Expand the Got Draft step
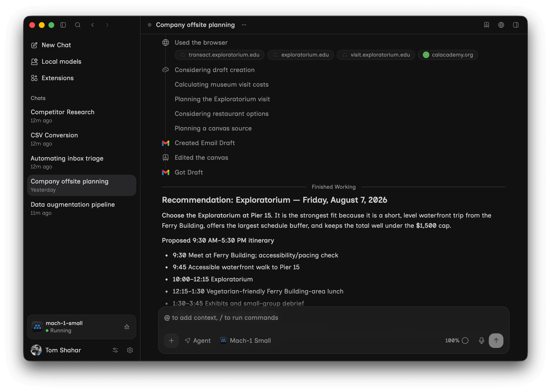Viewport: 551px width, 392px height. pos(189,172)
